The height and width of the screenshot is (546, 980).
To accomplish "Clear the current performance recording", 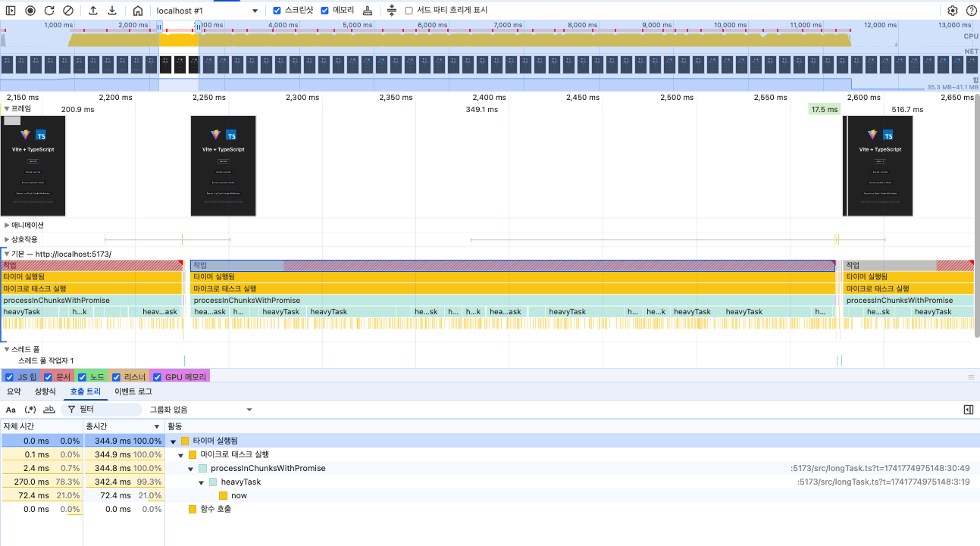I will [68, 11].
